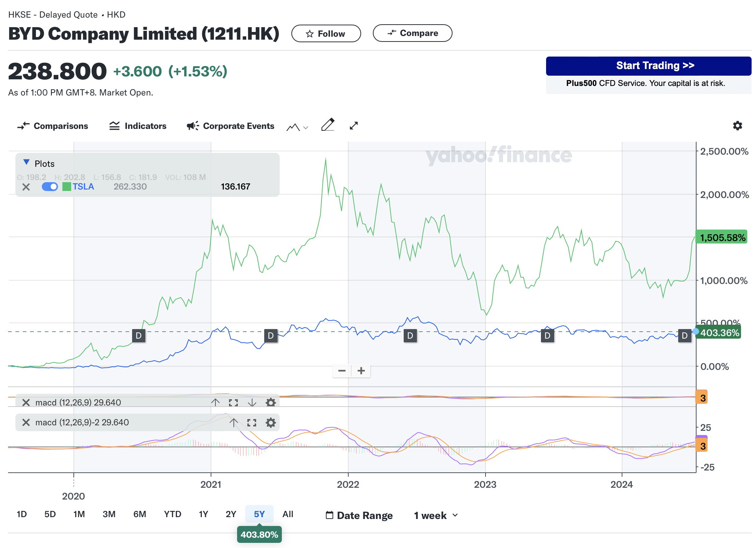
Task: Open the 1 week interval dropdown
Action: coord(436,515)
